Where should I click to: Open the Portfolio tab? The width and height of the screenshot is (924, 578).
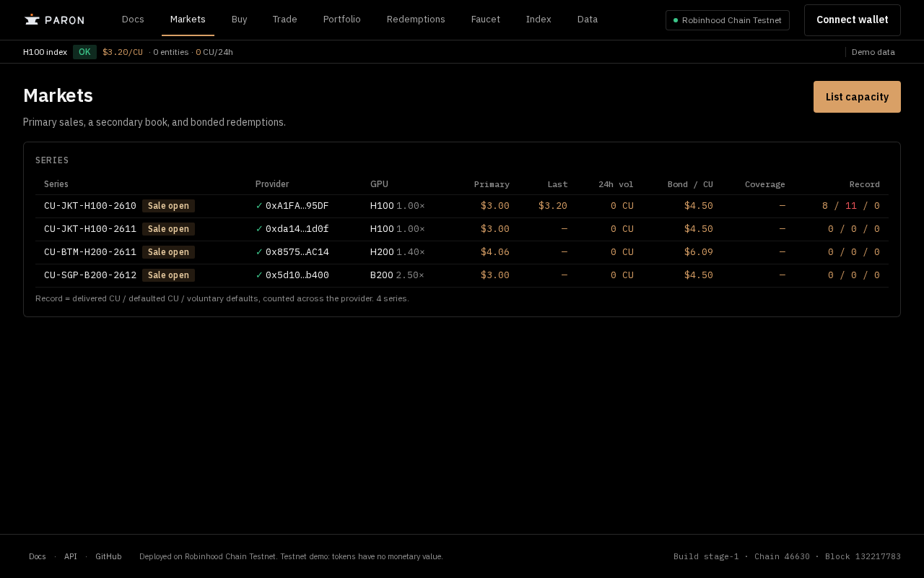point(342,20)
